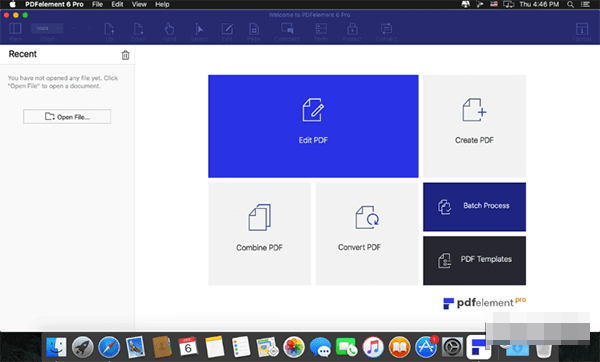This screenshot has width=600, height=362.
Task: Open PDF Templates
Action: point(474,261)
